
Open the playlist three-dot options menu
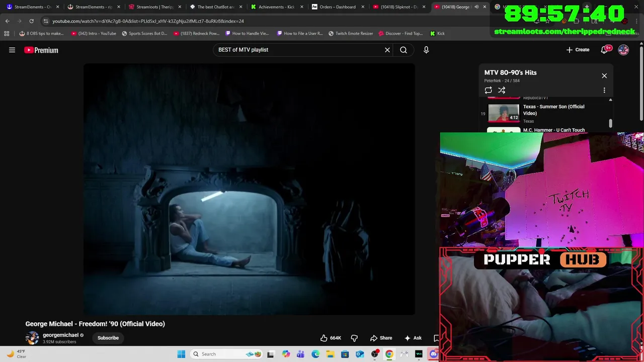(604, 90)
